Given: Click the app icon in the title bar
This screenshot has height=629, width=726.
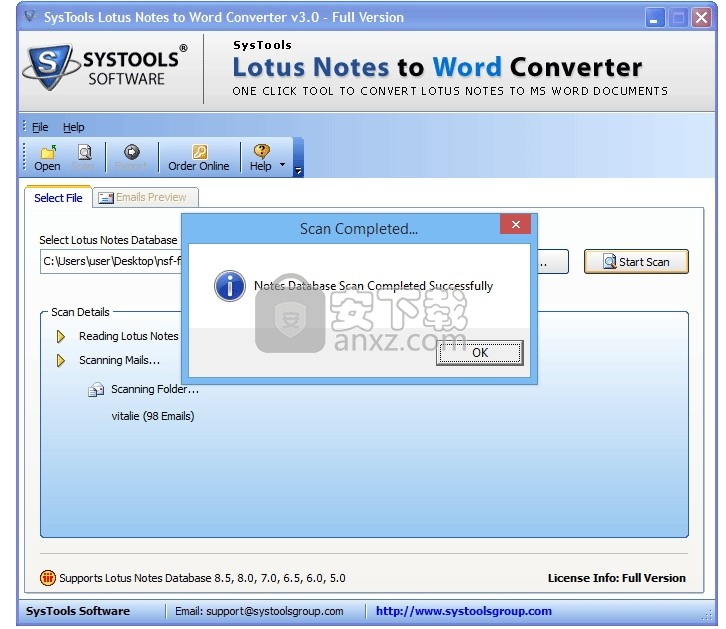Looking at the screenshot, I should (31, 17).
